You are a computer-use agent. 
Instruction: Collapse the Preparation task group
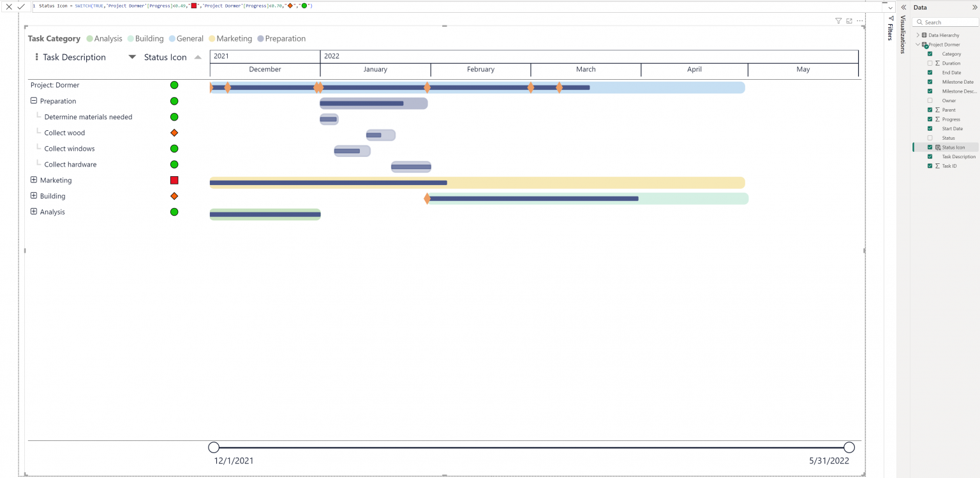pos(33,101)
